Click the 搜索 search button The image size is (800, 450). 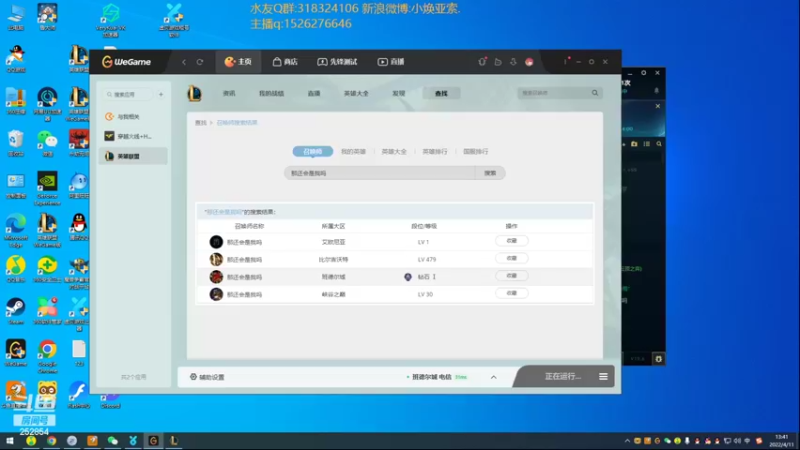point(490,173)
